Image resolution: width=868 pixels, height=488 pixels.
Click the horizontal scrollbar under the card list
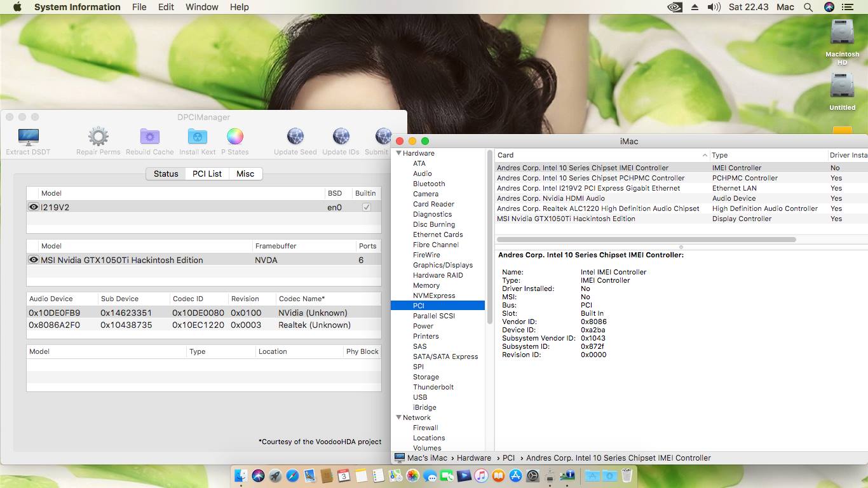(x=646, y=240)
